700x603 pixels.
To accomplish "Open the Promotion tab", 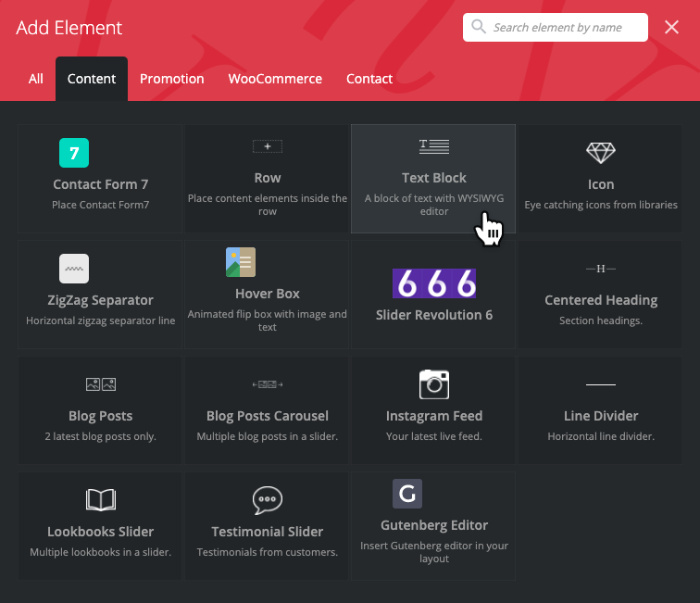I will tap(171, 79).
